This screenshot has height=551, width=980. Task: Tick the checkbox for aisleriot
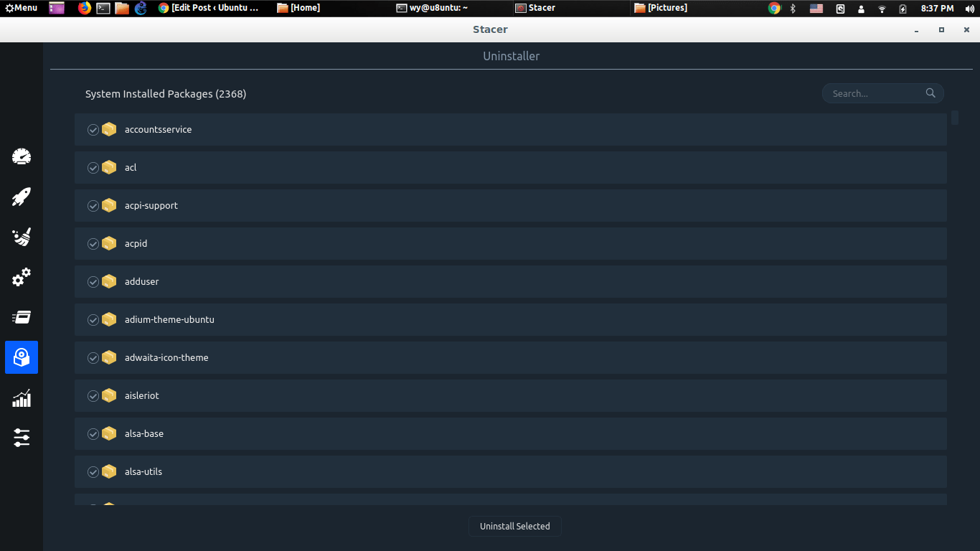pos(93,396)
